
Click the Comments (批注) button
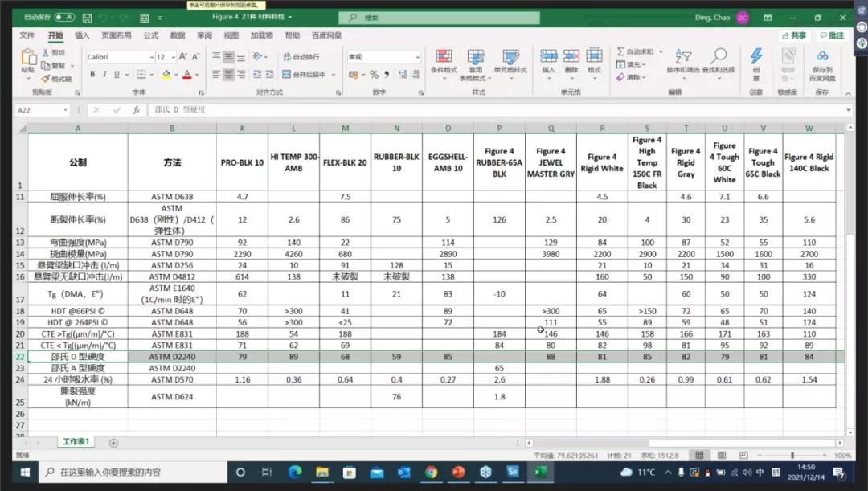832,35
